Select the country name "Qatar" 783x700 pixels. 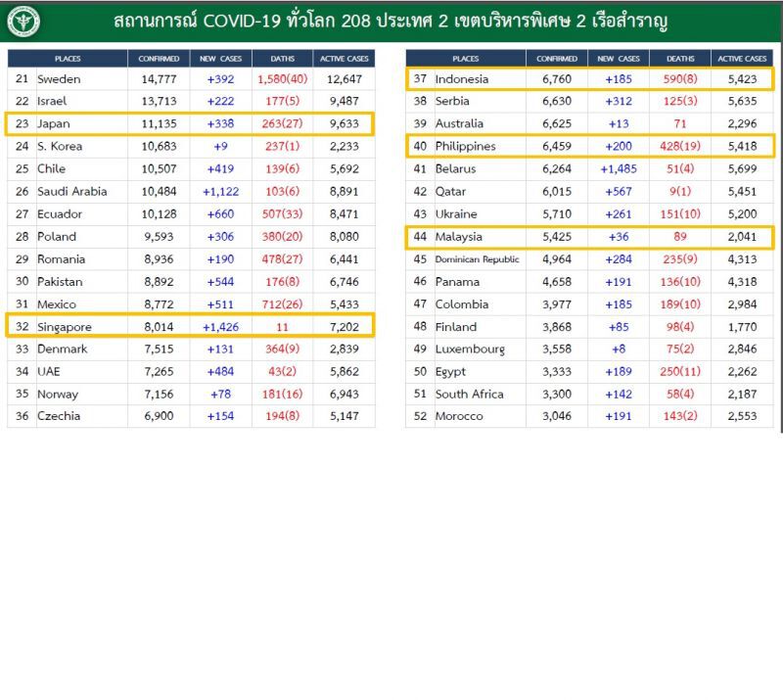click(450, 191)
